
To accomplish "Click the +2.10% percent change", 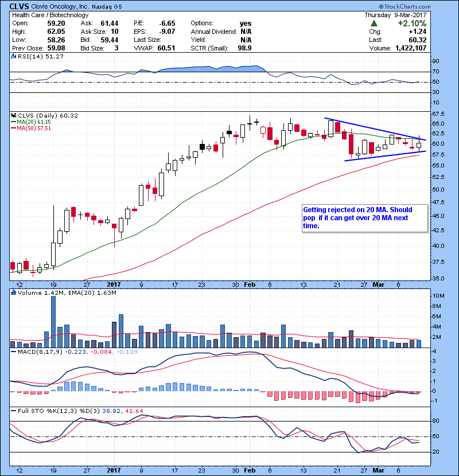I will pos(412,24).
